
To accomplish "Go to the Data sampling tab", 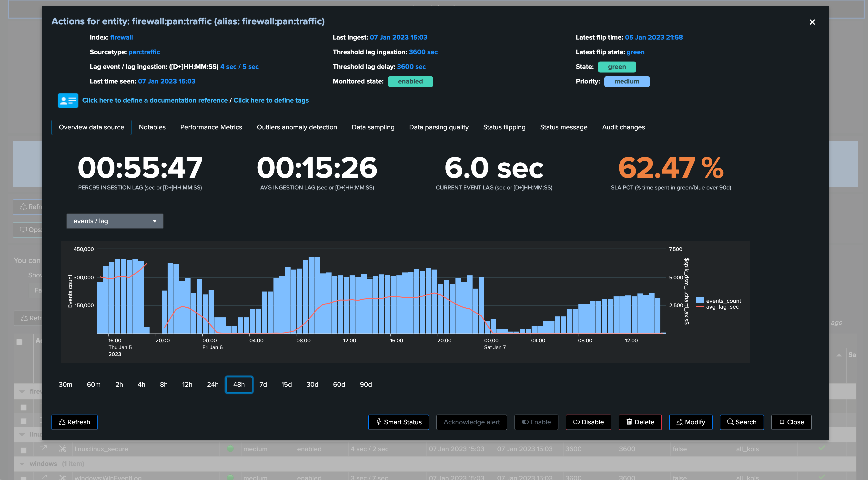I will tap(373, 127).
